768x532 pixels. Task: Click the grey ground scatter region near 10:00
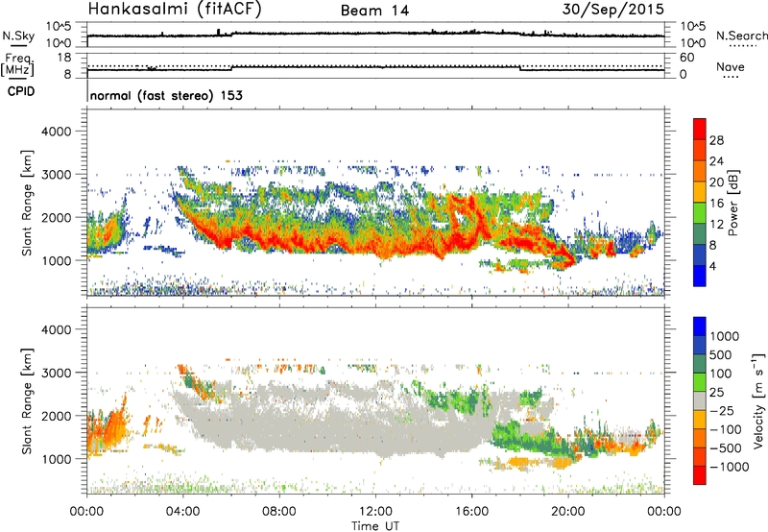325,422
